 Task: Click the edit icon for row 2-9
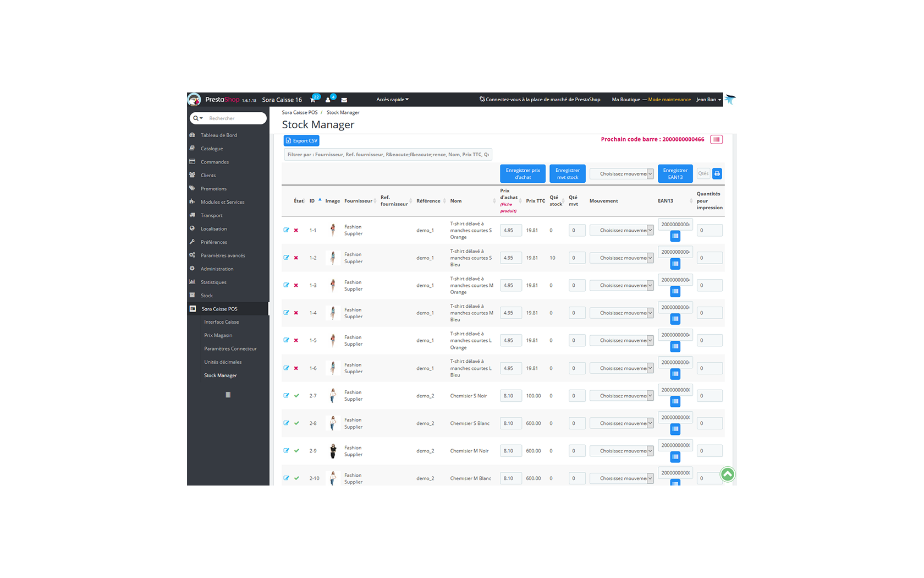tap(286, 450)
